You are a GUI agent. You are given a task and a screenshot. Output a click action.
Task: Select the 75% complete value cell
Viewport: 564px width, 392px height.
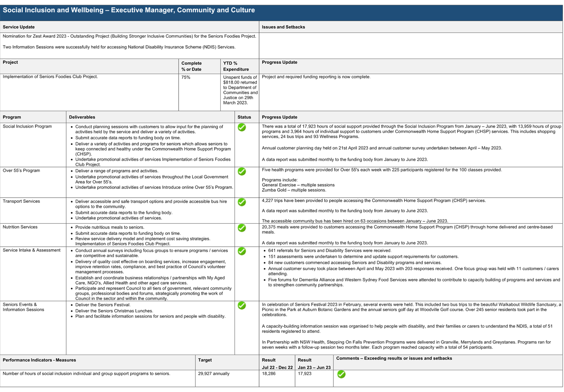(x=186, y=77)
